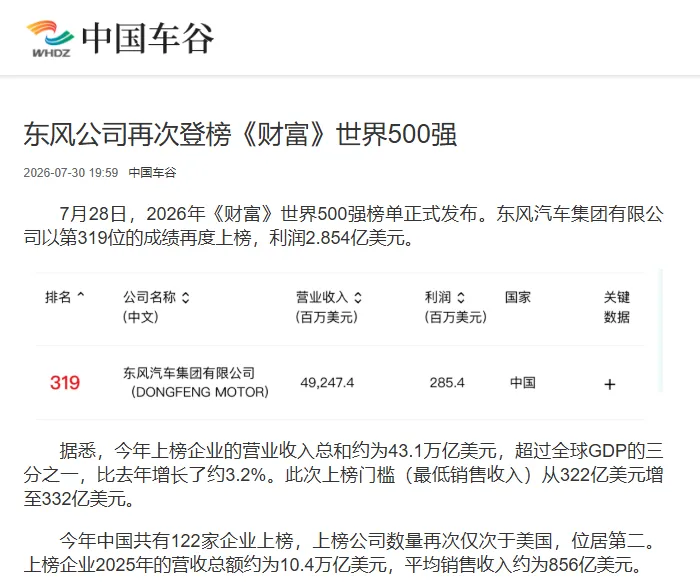Viewport: 700px width, 587px height.
Task: Click the 公司名称 header label
Action: coord(150,297)
